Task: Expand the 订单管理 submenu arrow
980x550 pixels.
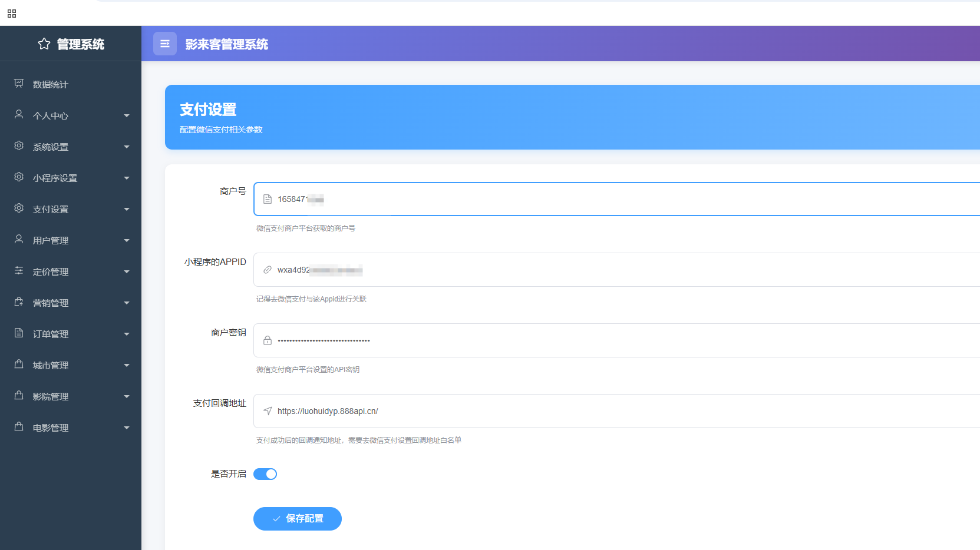Action: (x=127, y=334)
